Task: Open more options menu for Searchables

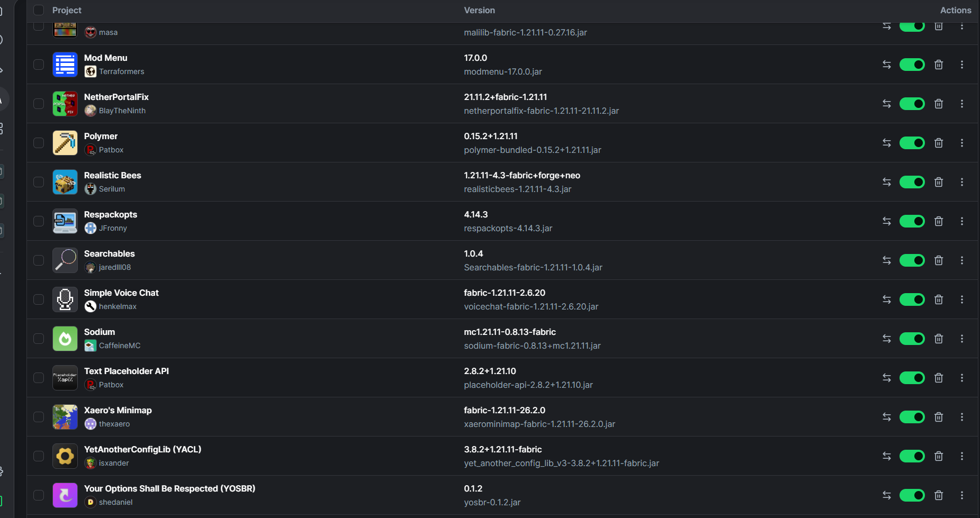Action: point(962,260)
